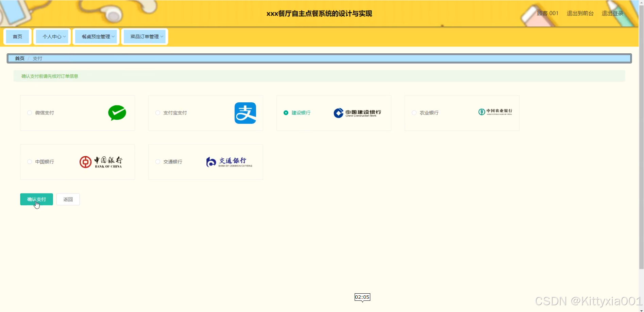Open the 菜品订单管理 menu

click(x=145, y=37)
